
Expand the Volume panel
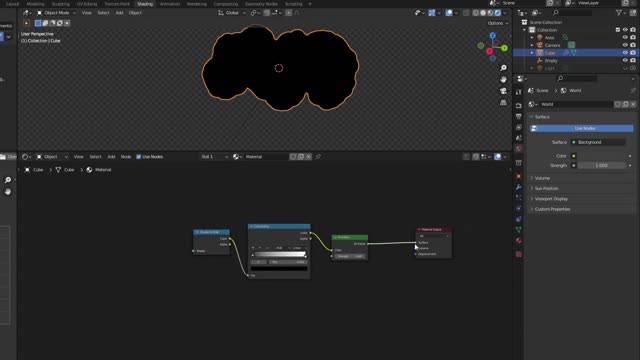click(x=580, y=178)
